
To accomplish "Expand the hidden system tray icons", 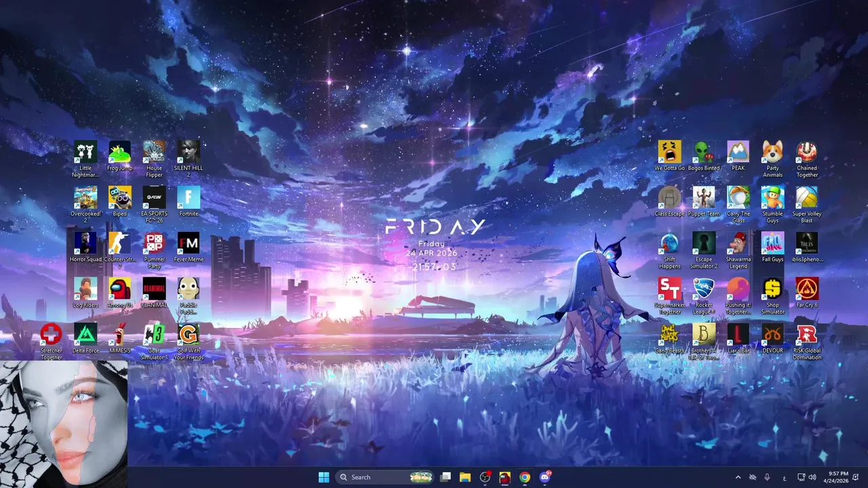I will 738,477.
